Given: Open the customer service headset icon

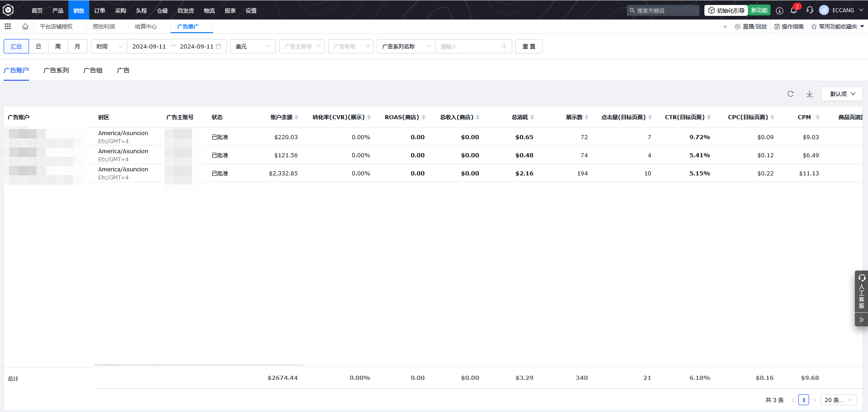Looking at the screenshot, I should point(810,10).
